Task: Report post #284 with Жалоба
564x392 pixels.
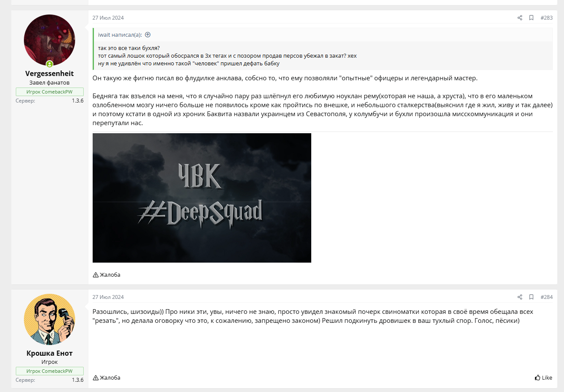Action: click(x=107, y=378)
